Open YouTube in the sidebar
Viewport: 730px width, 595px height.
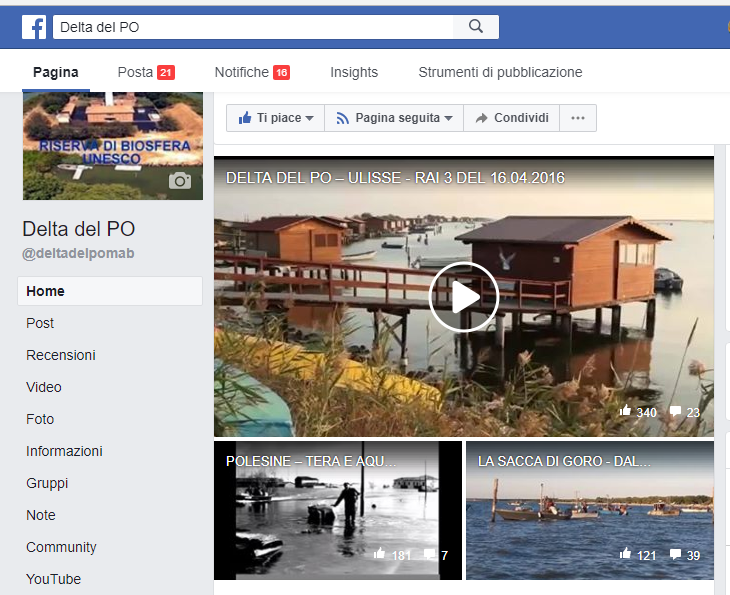pos(54,579)
